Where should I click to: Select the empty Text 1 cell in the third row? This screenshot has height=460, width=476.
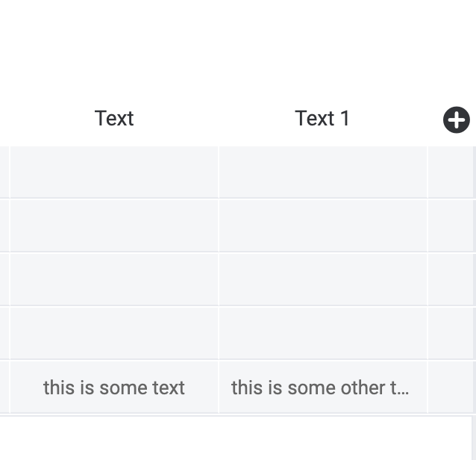[x=323, y=279]
